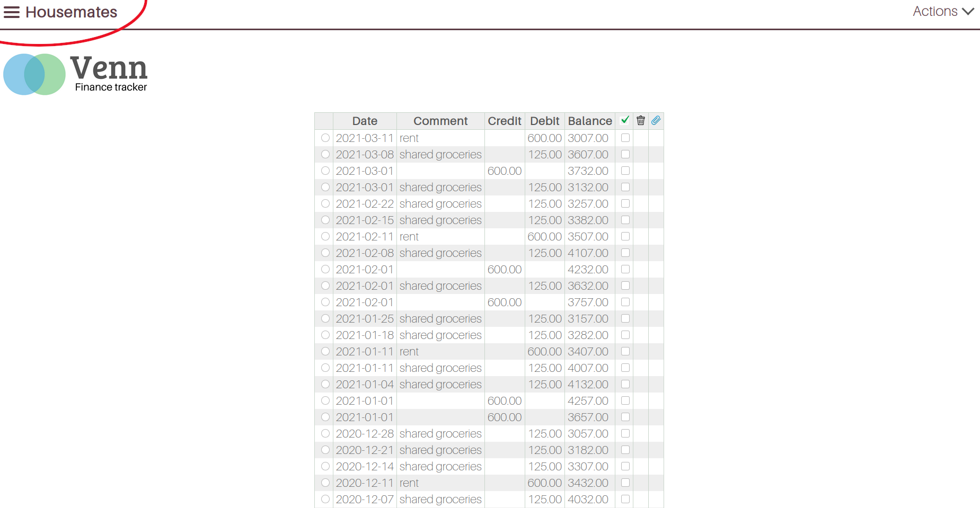Open the 2021-03-08 shared groceries entry
Image resolution: width=980 pixels, height=508 pixels.
pyautogui.click(x=440, y=155)
